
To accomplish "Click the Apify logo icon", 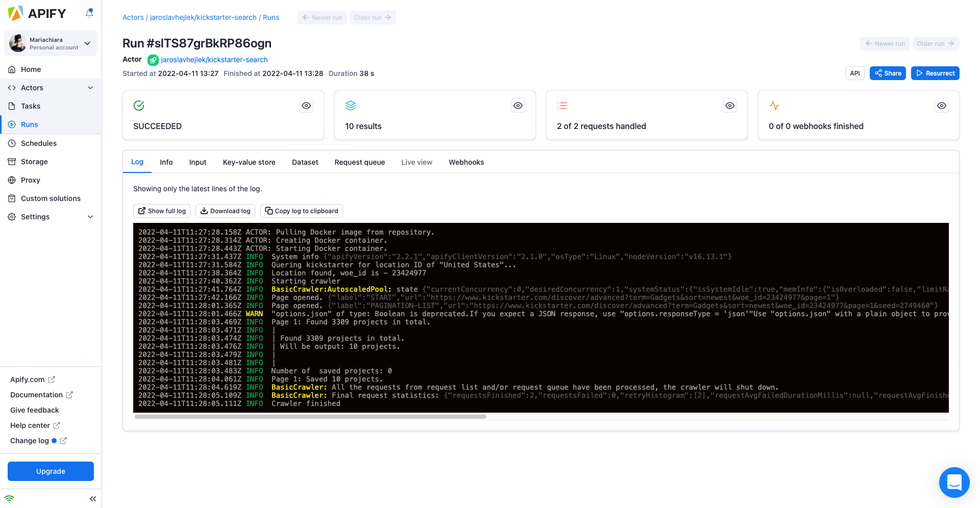I will click(x=15, y=13).
